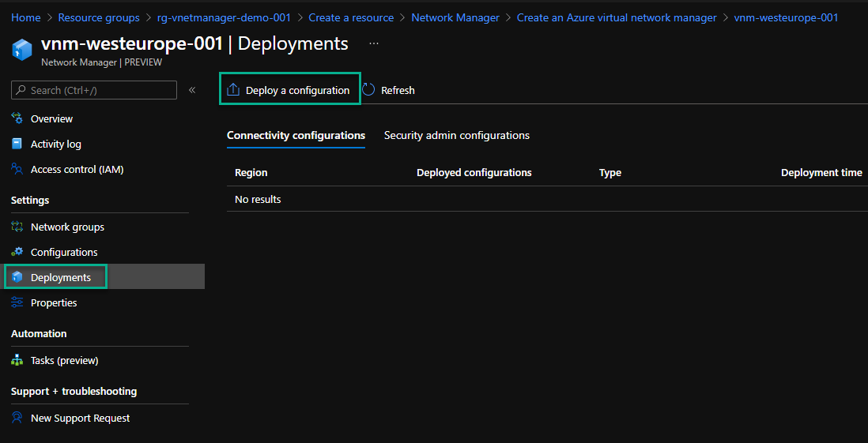Collapse the sidebar with double chevron
The width and height of the screenshot is (868, 443).
point(192,90)
